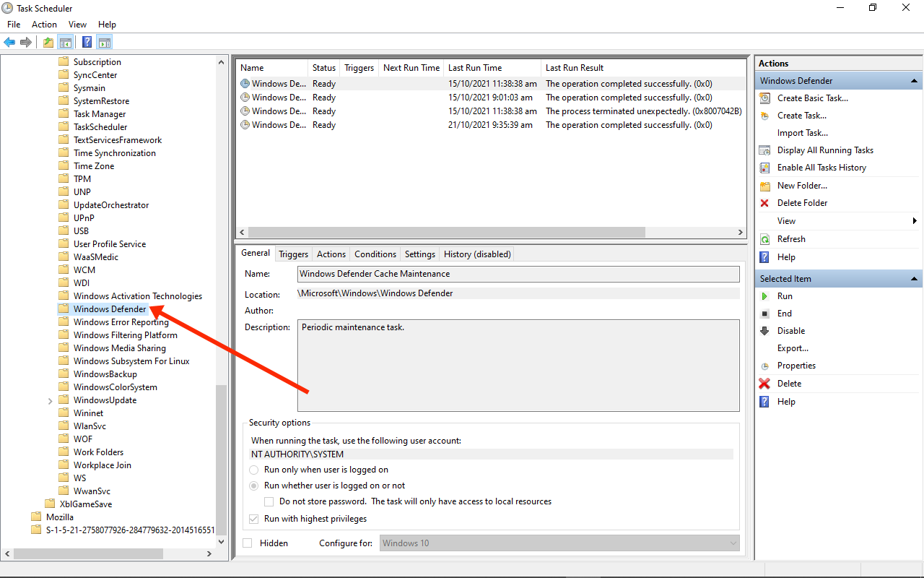Image resolution: width=924 pixels, height=578 pixels.
Task: Toggle Do not store password checkbox
Action: 269,501
